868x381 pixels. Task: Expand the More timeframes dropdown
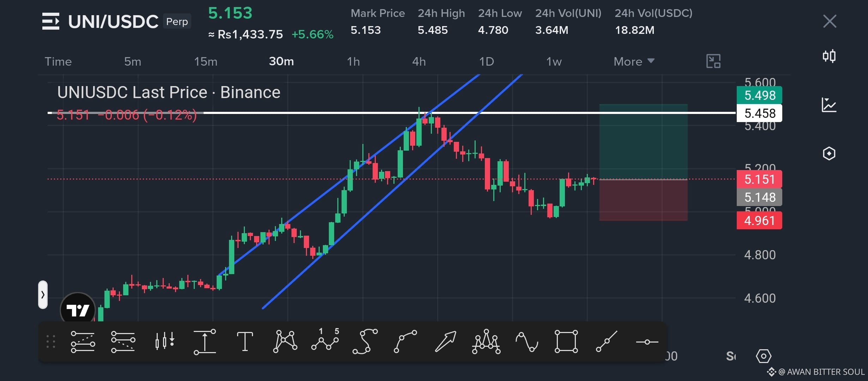pyautogui.click(x=634, y=61)
